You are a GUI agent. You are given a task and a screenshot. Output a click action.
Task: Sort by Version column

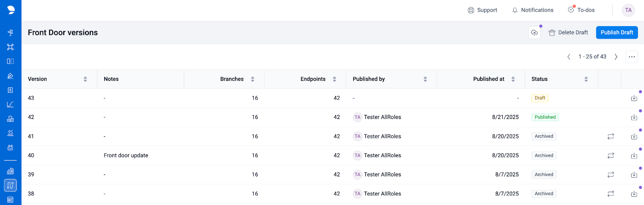(85, 79)
